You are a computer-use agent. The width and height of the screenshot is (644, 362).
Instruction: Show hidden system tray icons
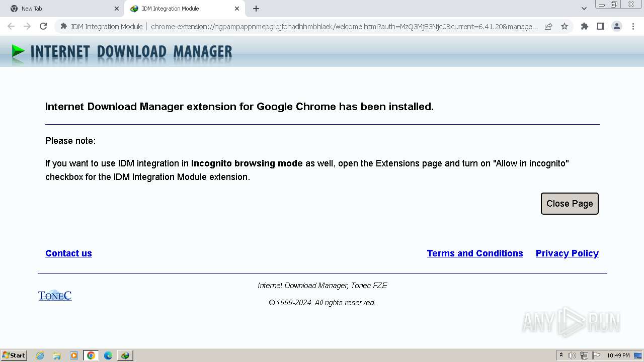click(561, 355)
